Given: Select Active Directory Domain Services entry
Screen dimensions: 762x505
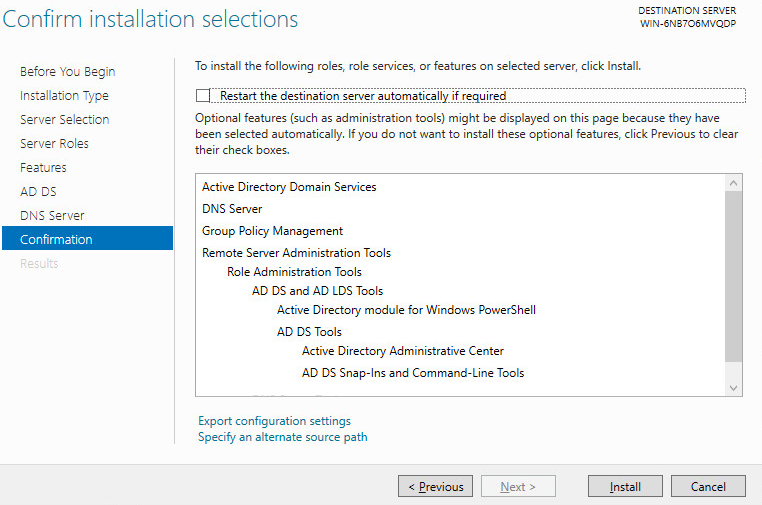Looking at the screenshot, I should click(x=289, y=187).
